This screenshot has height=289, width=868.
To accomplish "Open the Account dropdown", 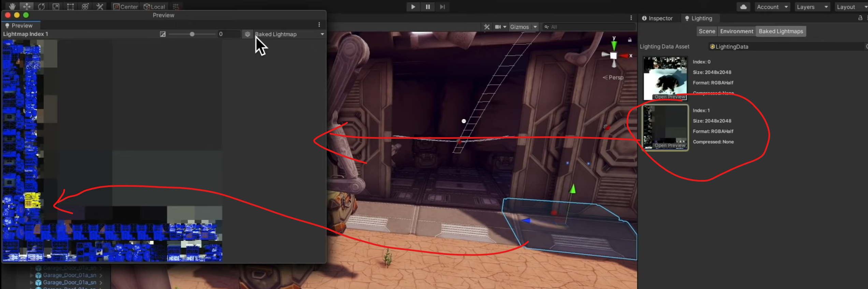I will [772, 7].
